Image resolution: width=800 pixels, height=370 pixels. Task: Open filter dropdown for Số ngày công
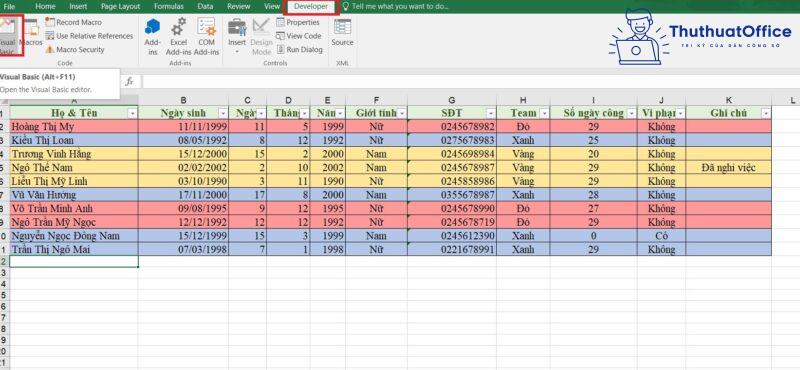pyautogui.click(x=632, y=113)
